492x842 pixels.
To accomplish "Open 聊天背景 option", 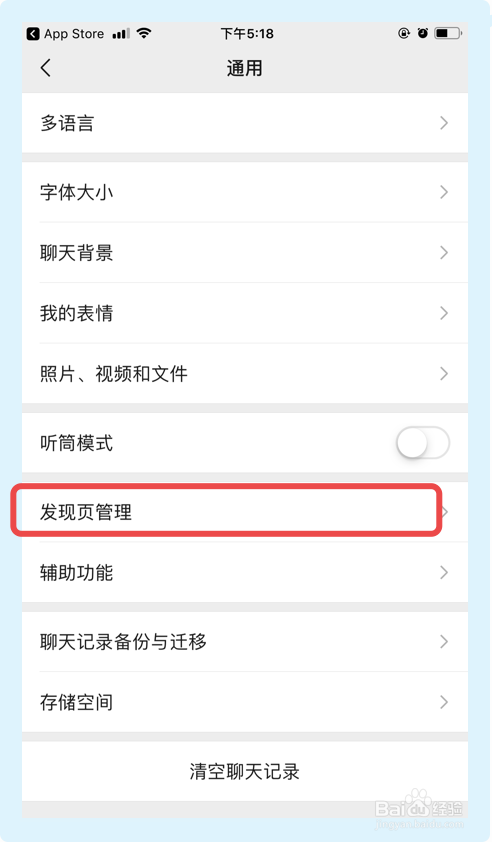I will (245, 252).
